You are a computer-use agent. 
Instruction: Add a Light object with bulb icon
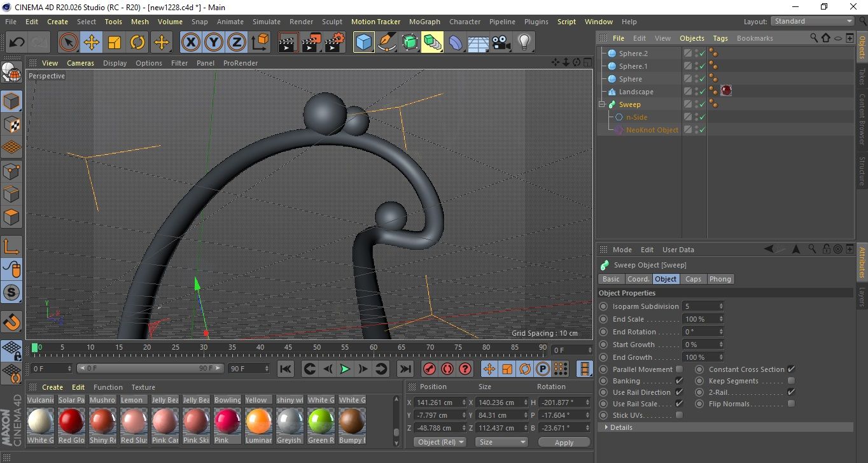coord(524,43)
